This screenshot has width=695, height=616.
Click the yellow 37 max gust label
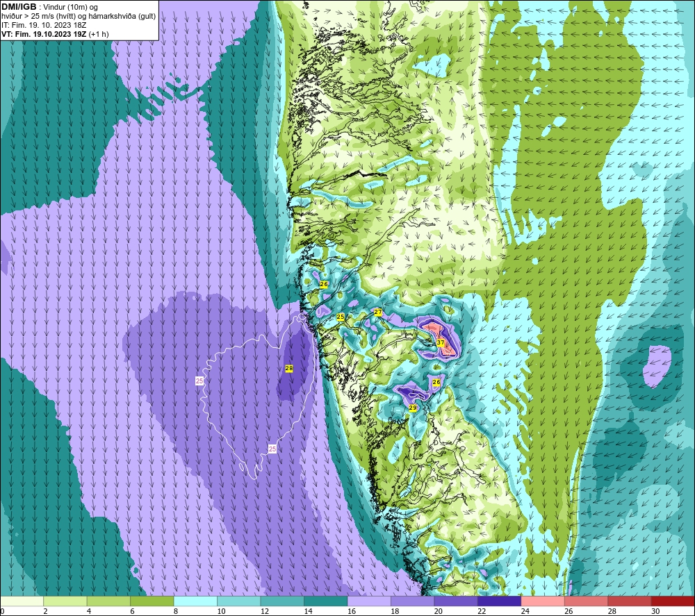[x=440, y=342]
